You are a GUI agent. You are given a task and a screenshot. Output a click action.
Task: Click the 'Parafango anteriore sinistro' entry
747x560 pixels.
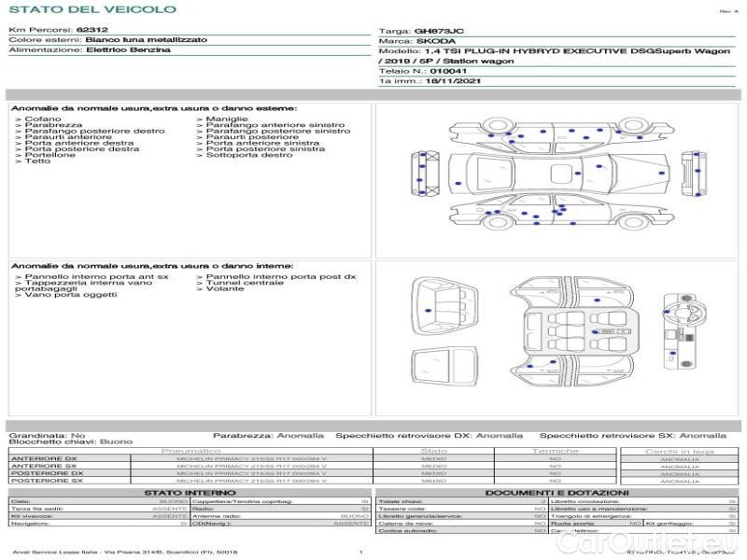(x=271, y=125)
